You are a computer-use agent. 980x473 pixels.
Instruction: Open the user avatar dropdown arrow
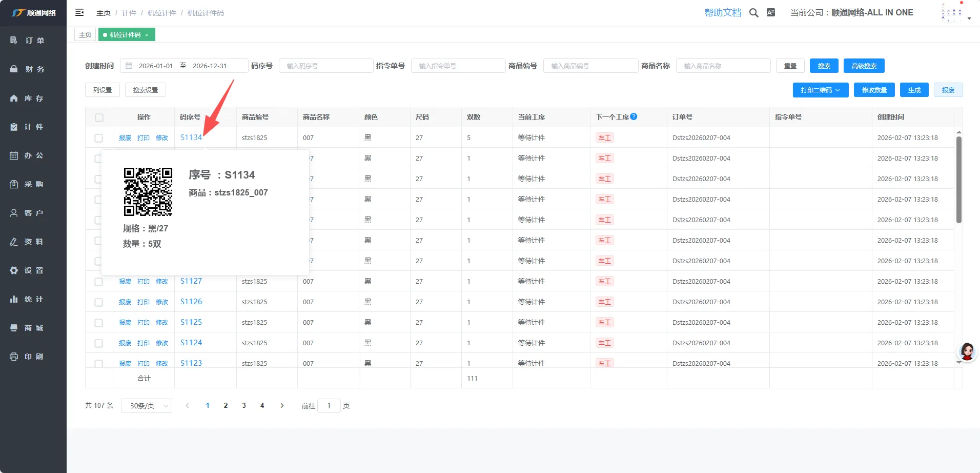coord(969,18)
